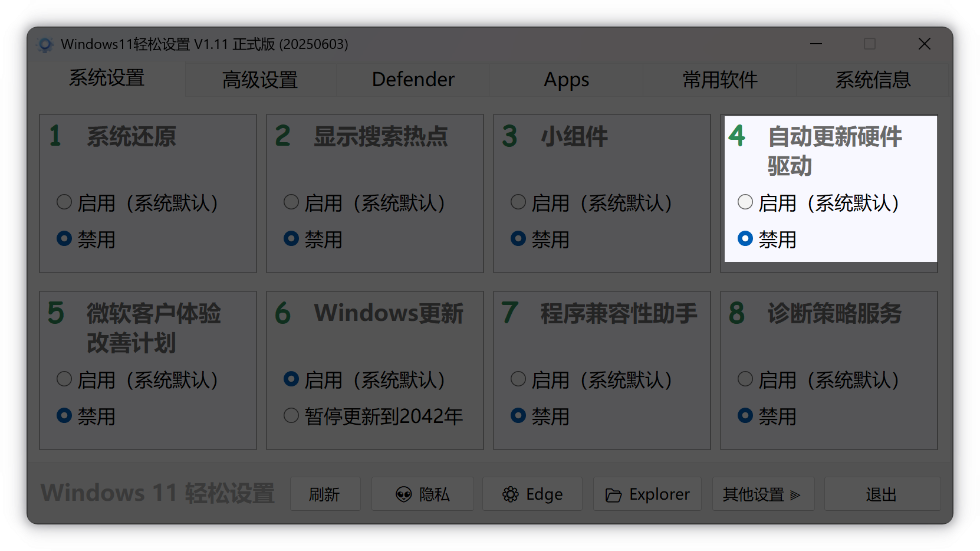Click the 退出 exit button
The height and width of the screenshot is (551, 980).
[x=882, y=494]
